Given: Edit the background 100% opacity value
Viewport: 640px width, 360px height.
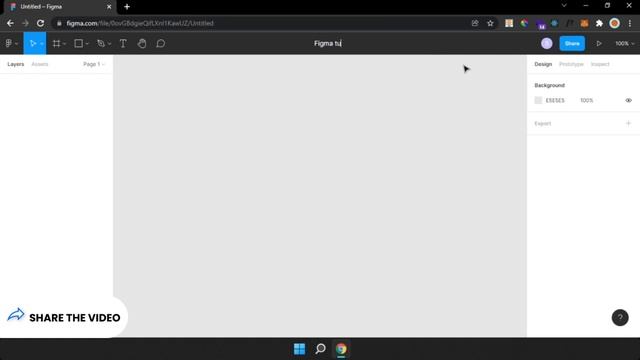Looking at the screenshot, I should (587, 100).
